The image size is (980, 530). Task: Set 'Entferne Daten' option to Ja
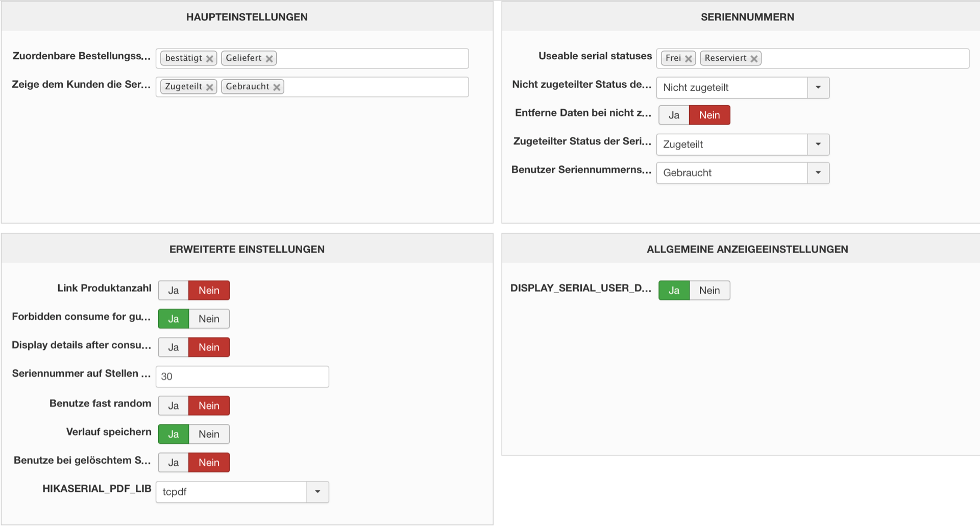point(674,115)
